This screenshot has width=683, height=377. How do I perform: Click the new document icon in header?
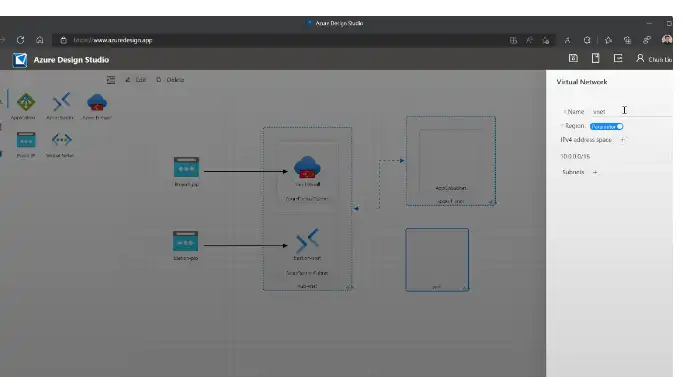pos(595,58)
